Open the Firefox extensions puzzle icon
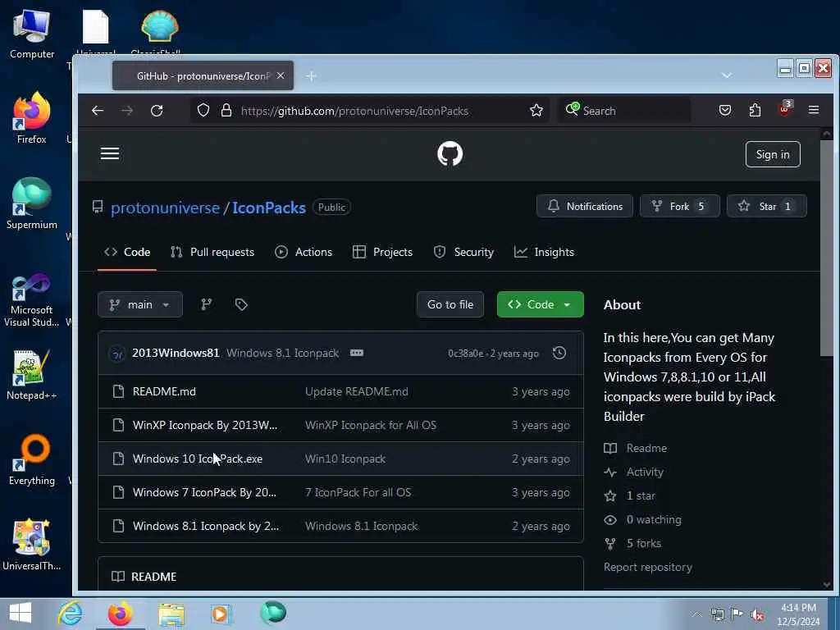 (755, 111)
